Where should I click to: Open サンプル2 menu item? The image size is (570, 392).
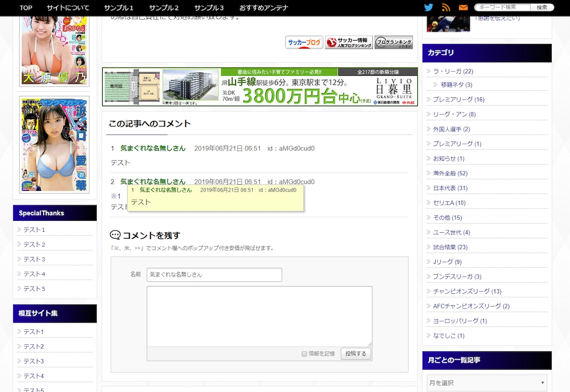tap(164, 8)
